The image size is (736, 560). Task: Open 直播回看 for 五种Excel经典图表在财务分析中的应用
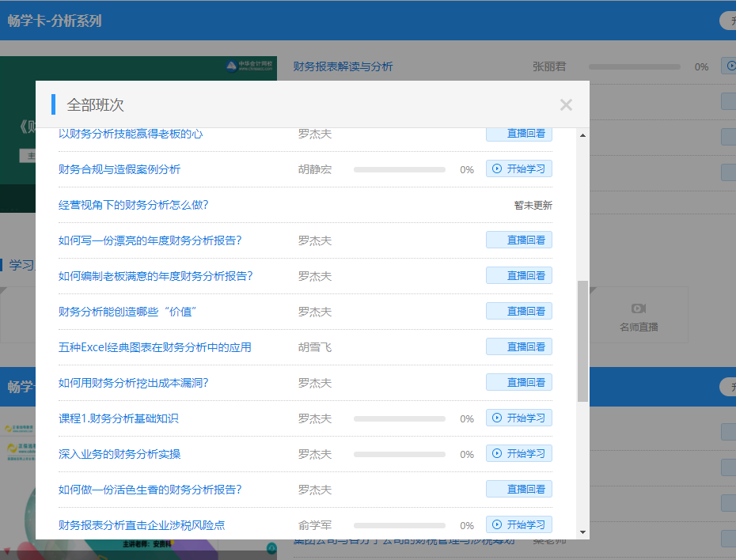(518, 346)
